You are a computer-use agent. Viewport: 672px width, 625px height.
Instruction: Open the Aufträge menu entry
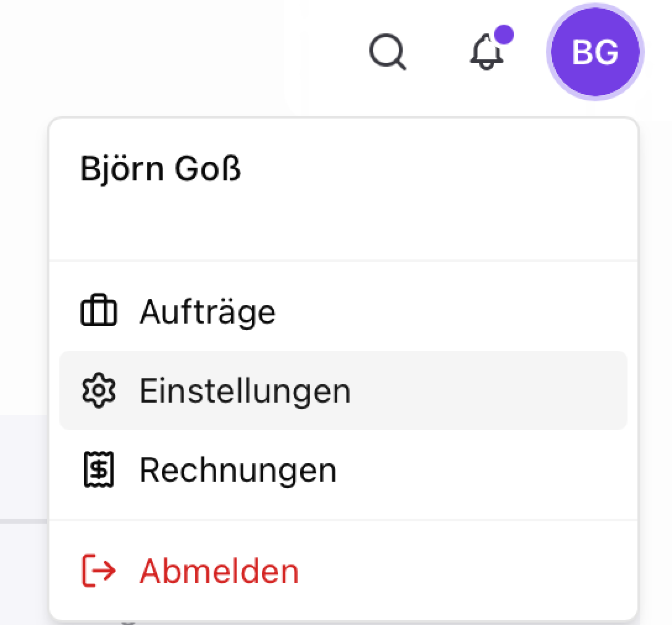tap(343, 311)
